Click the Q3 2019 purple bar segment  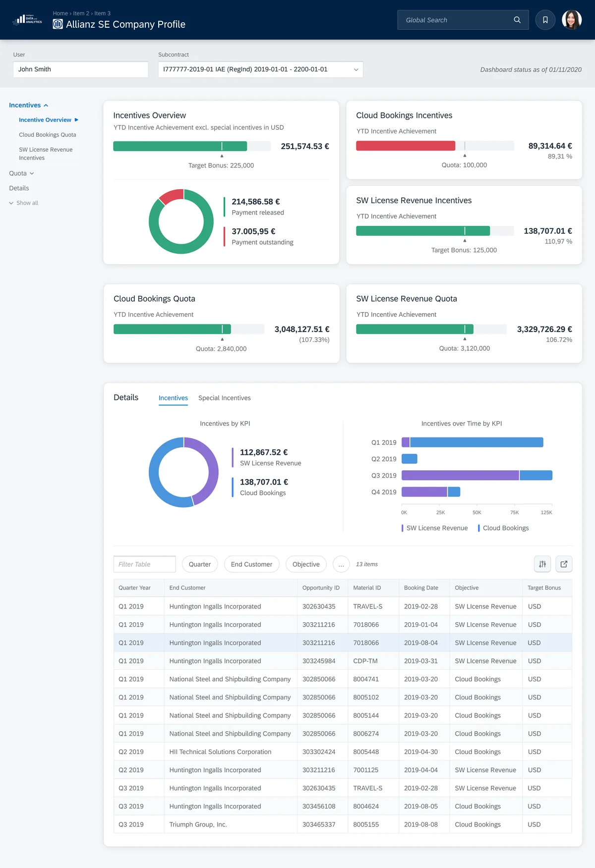[x=460, y=476]
